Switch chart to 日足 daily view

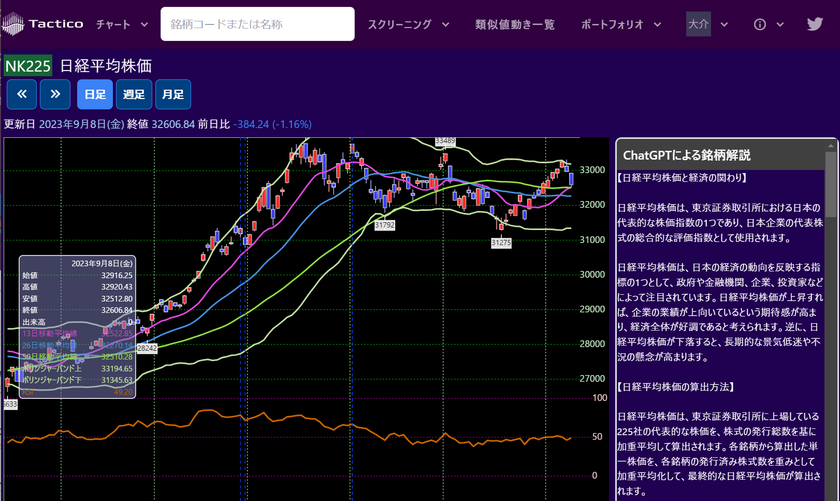click(x=95, y=94)
